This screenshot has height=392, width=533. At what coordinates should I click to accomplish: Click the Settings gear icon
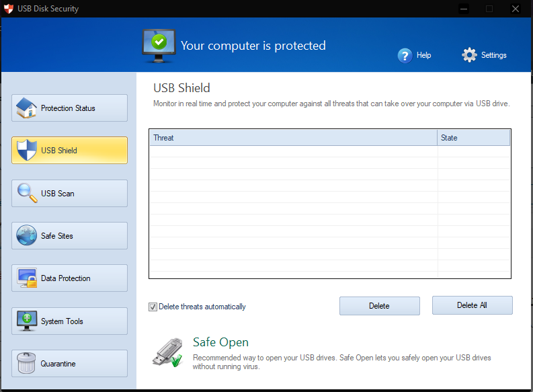click(x=469, y=54)
